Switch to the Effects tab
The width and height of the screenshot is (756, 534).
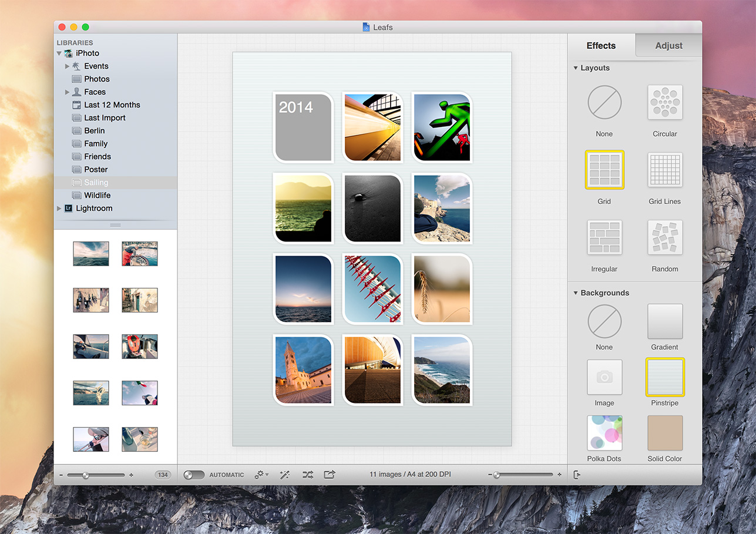tap(601, 46)
